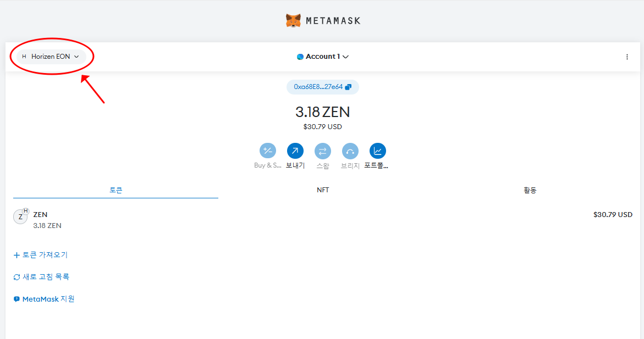This screenshot has width=644, height=339.
Task: Click the ZEN token avatar icon
Action: point(20,216)
